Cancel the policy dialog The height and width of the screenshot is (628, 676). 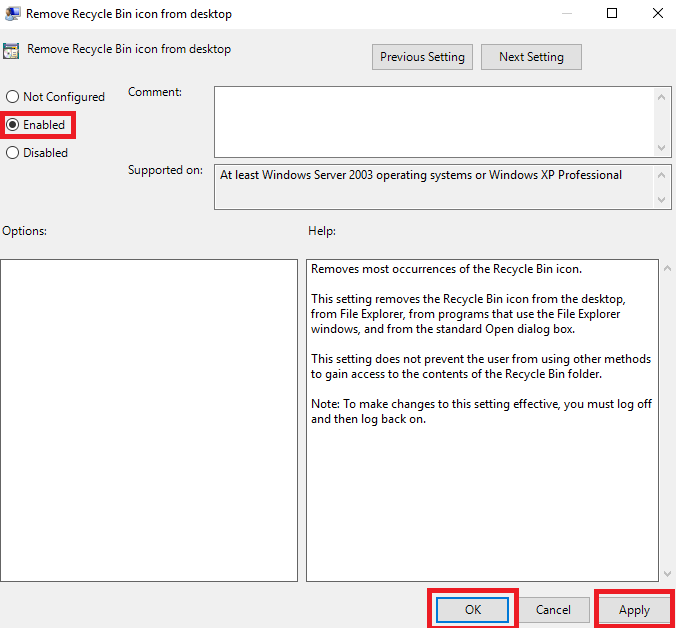pyautogui.click(x=553, y=609)
